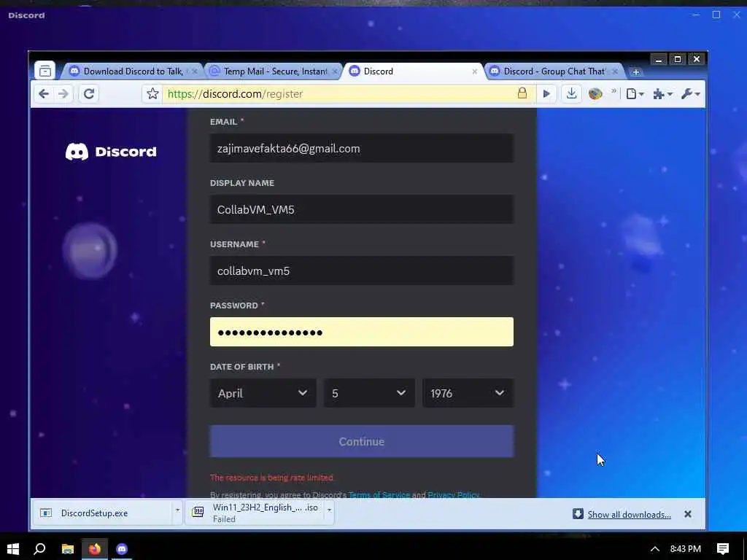Bookmark the page with the star icon

[x=152, y=94]
